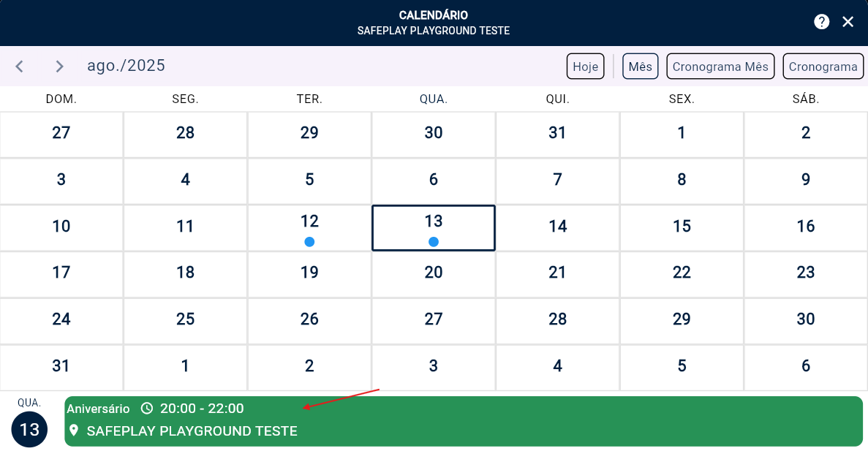Click the clock icon in the event card
This screenshot has height=451, width=868.
tap(147, 408)
